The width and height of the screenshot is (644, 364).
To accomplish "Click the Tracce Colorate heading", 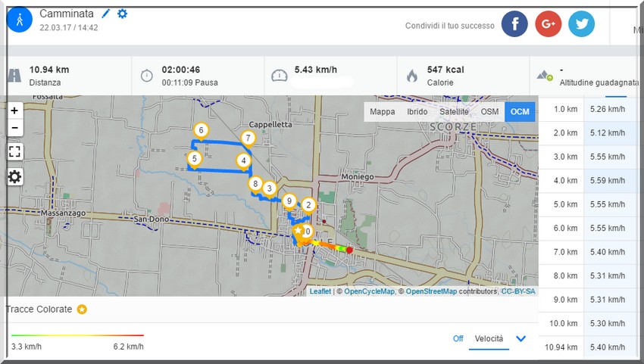I will tap(39, 310).
